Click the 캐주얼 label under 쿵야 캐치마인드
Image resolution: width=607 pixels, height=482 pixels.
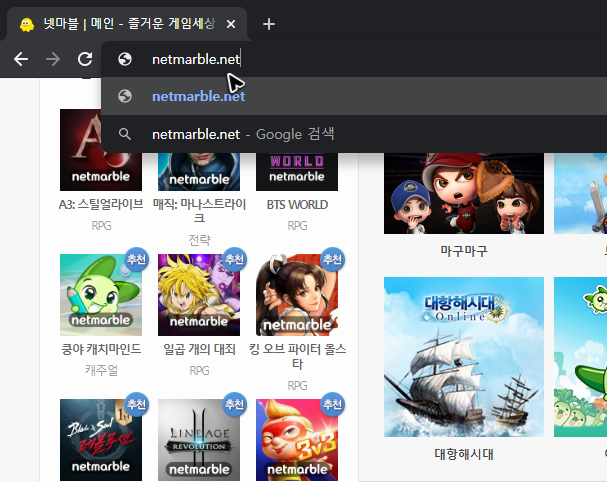click(x=101, y=371)
